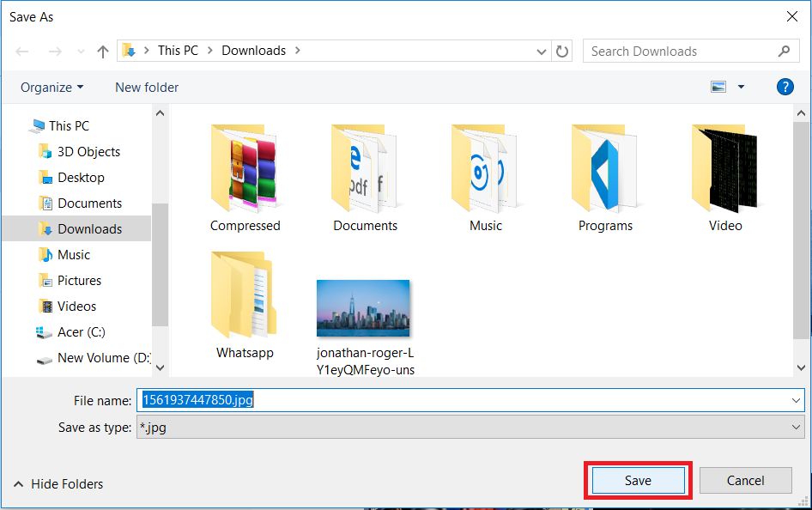The height and width of the screenshot is (510, 812).
Task: Expand chevron after Downloads breadcrumb
Action: (x=298, y=51)
